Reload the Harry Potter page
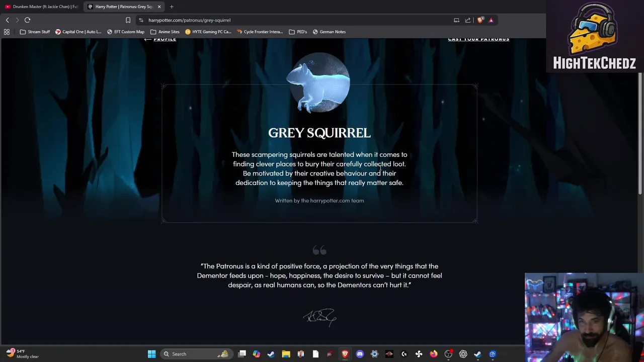 click(27, 20)
